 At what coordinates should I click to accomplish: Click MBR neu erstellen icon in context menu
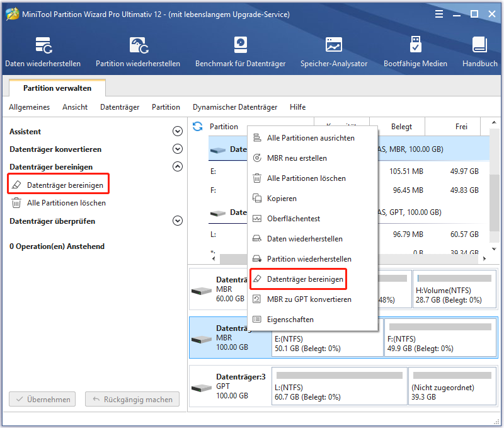(x=257, y=158)
